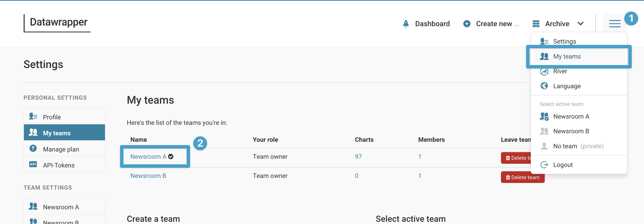Click Team owner role in Newsroom A row
The height and width of the screenshot is (224, 644).
coord(270,156)
